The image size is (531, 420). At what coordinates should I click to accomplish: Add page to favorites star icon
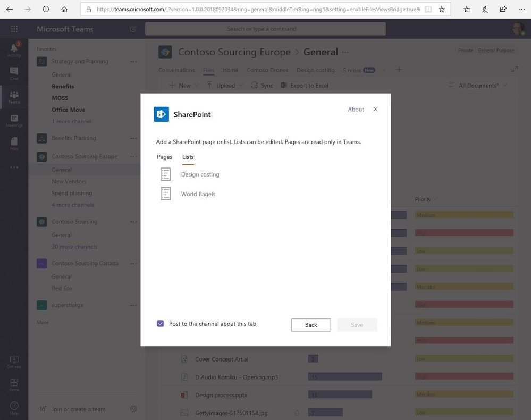442,10
